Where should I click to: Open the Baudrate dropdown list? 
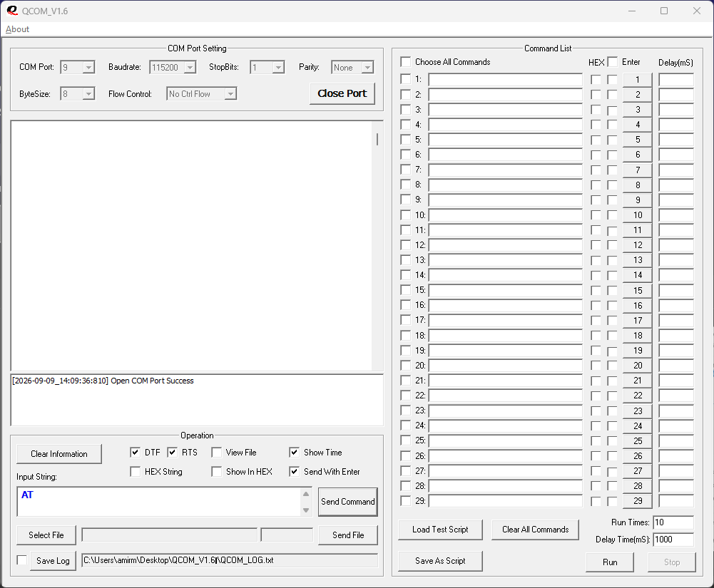point(190,68)
